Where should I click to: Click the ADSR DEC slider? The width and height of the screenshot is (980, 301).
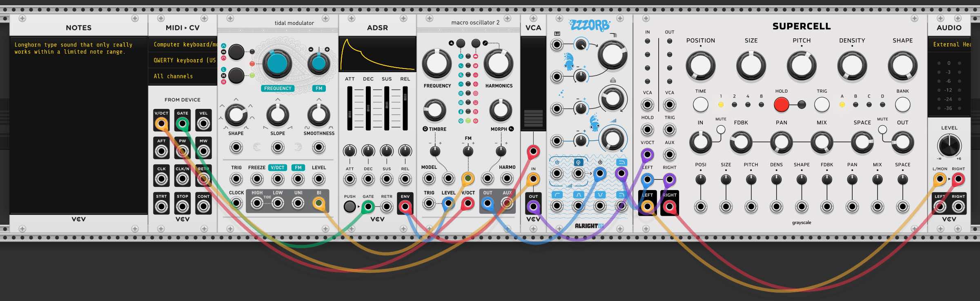click(x=368, y=108)
